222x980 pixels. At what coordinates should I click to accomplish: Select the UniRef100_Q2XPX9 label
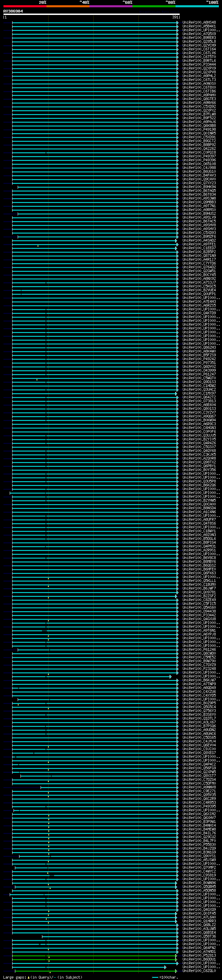click(199, 68)
